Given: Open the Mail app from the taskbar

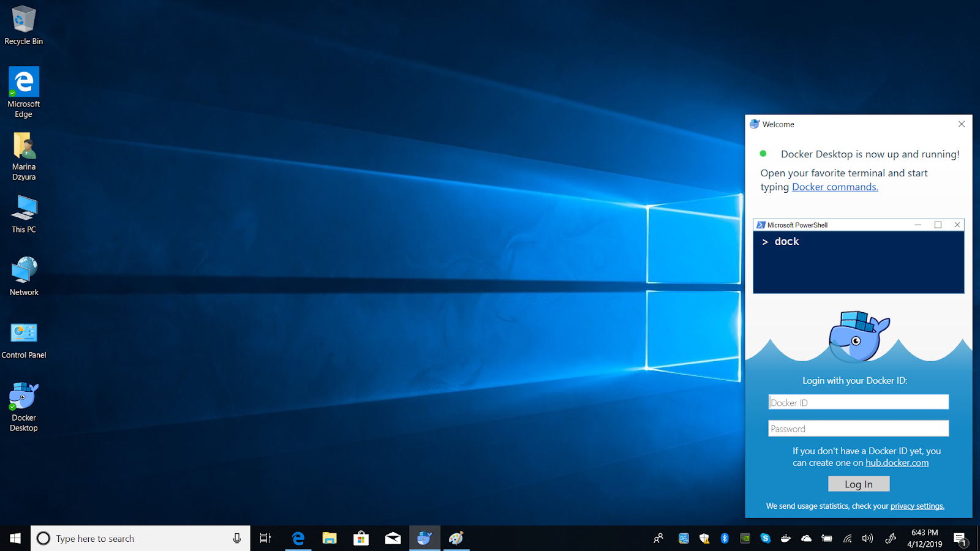Looking at the screenshot, I should (393, 538).
